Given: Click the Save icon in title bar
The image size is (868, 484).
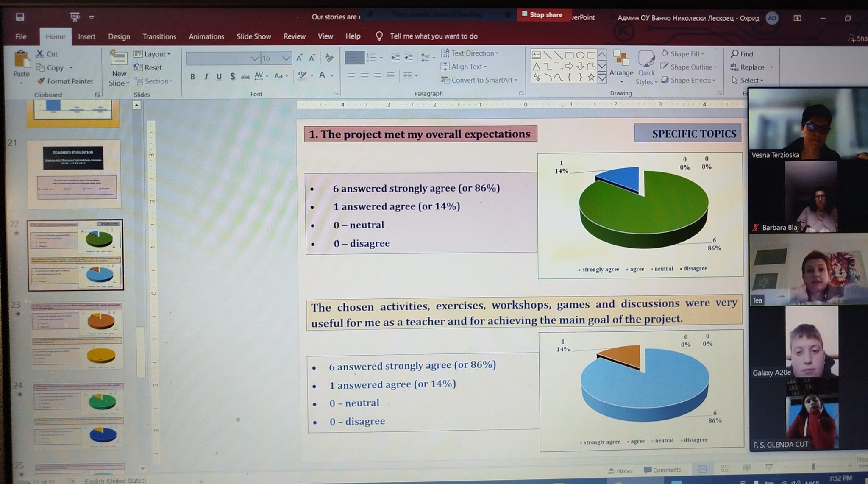Looking at the screenshot, I should 20,17.
